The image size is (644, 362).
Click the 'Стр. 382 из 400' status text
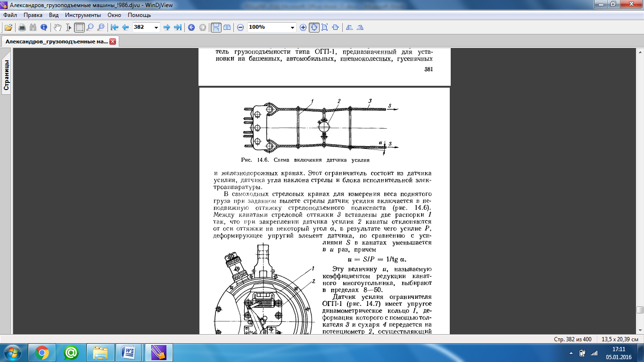(572, 339)
